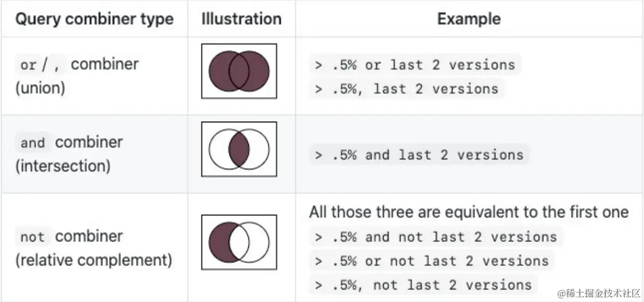Click the watermark text in bottom corner

[x=598, y=293]
